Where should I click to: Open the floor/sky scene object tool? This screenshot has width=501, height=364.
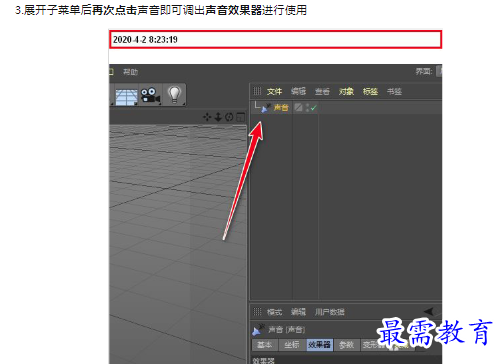(x=126, y=96)
